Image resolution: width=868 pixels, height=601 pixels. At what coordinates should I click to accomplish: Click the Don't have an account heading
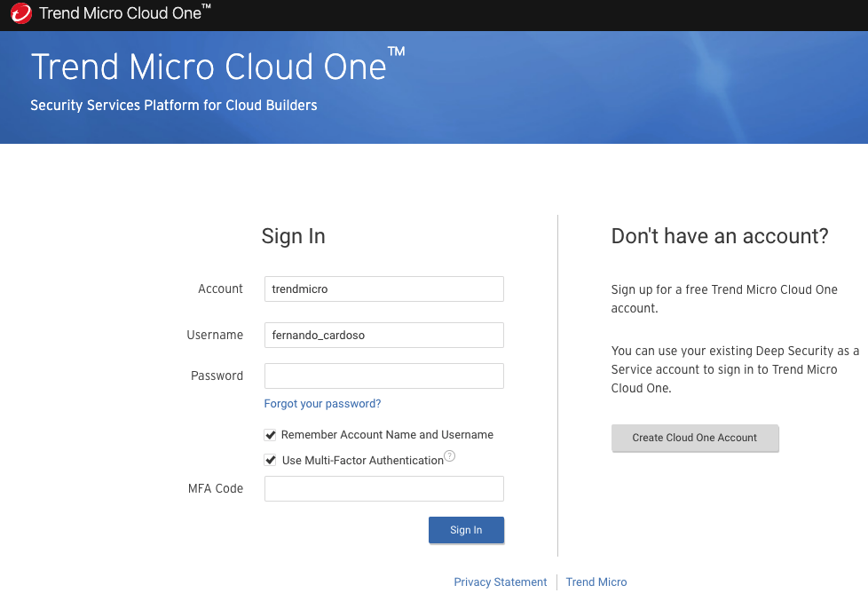pyautogui.click(x=720, y=236)
